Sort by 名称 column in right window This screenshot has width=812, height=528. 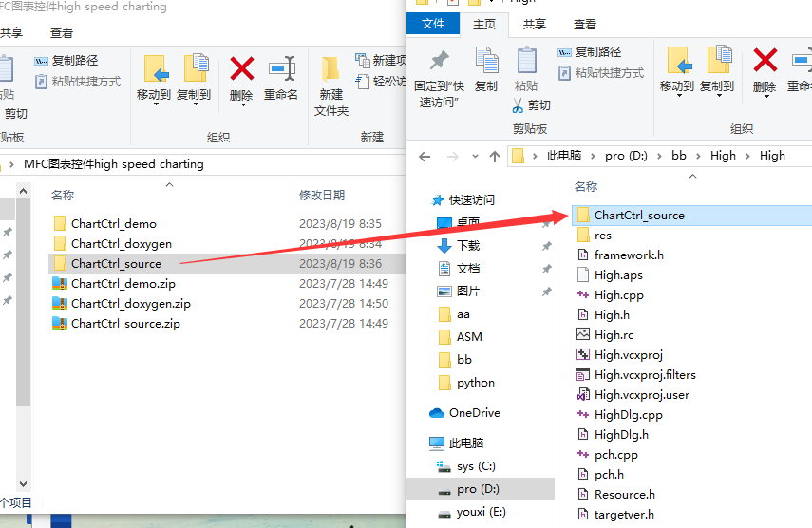586,187
